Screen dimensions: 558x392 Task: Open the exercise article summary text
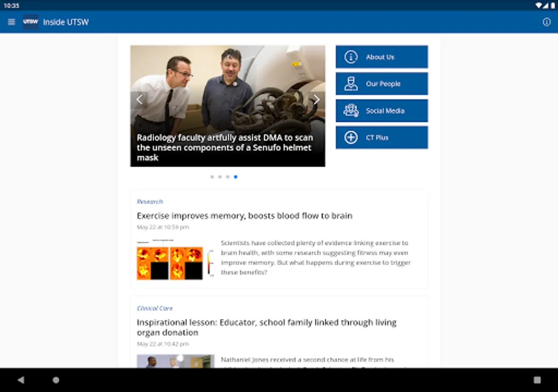[316, 257]
